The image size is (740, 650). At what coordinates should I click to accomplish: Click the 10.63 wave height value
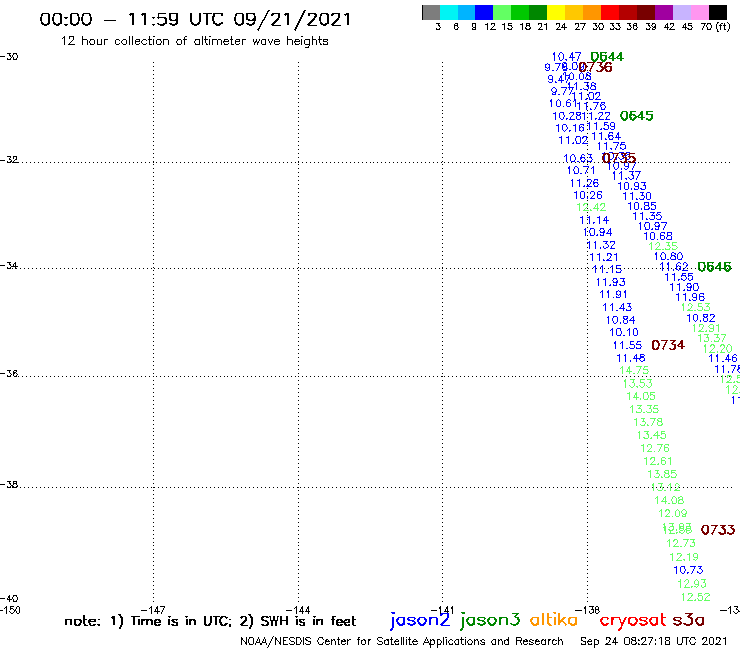(578, 159)
